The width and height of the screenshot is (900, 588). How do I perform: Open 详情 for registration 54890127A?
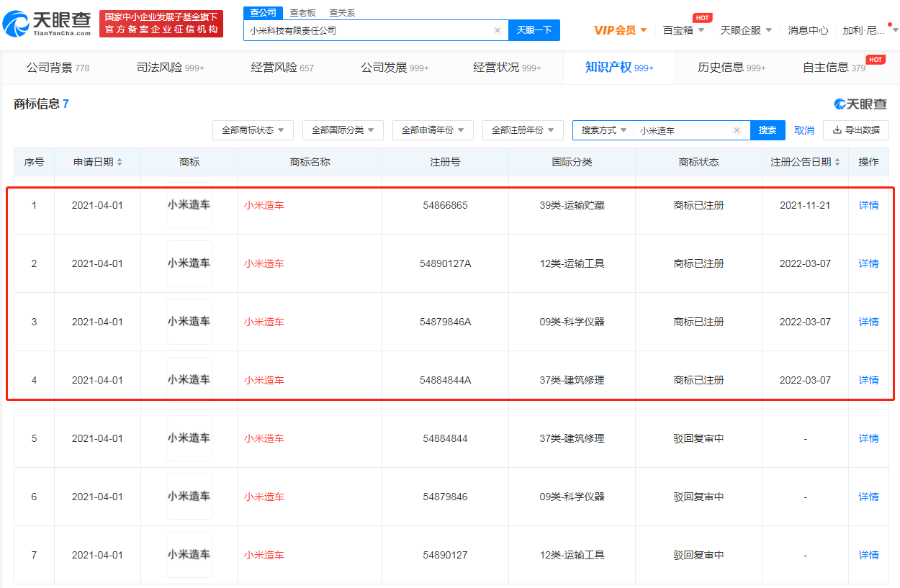tap(868, 263)
